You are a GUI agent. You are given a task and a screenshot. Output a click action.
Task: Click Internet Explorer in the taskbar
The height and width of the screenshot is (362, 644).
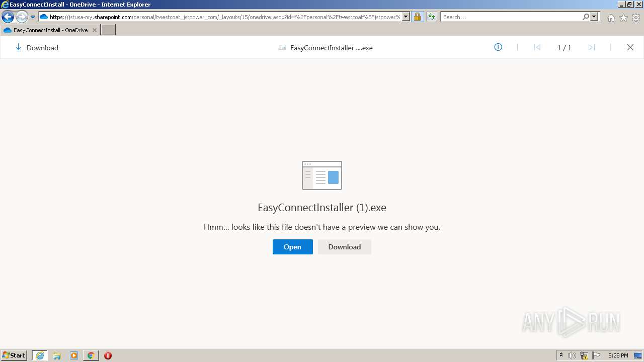(x=40, y=355)
